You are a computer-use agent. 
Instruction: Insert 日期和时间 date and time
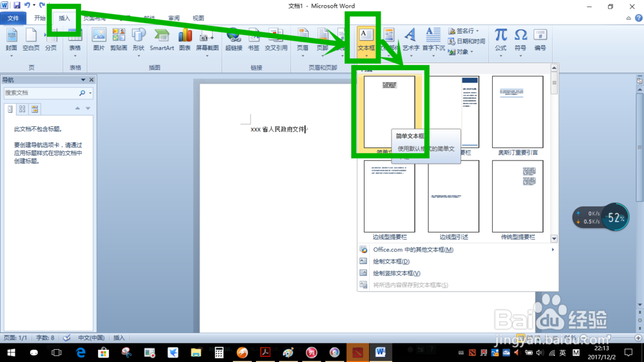point(466,41)
